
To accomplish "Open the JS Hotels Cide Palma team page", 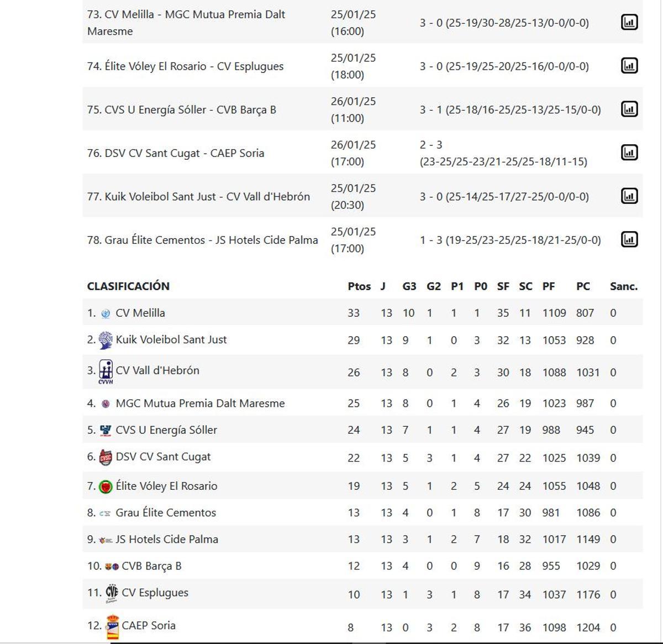I will pyautogui.click(x=167, y=538).
